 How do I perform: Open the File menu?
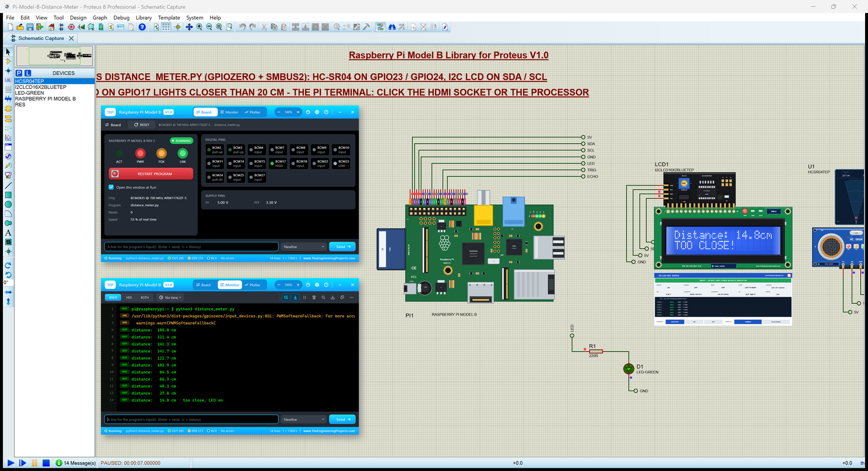point(10,17)
